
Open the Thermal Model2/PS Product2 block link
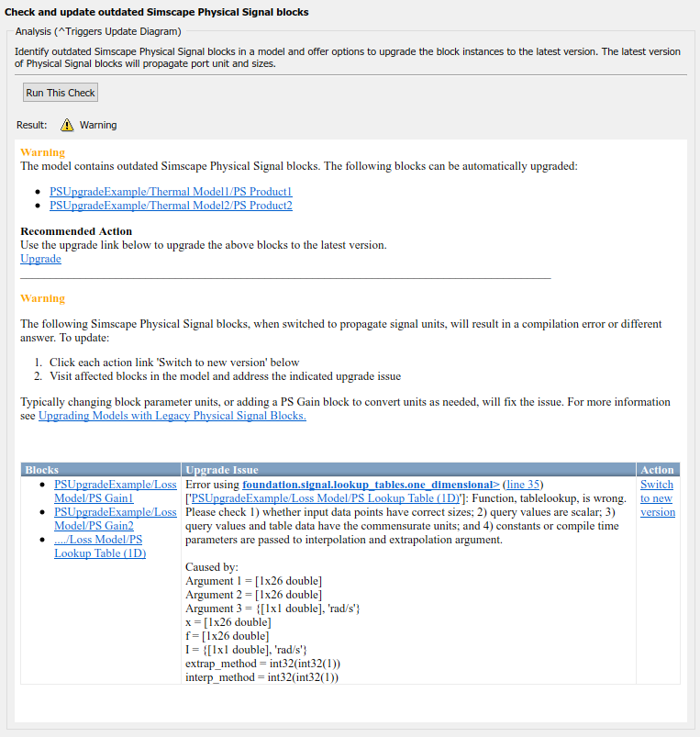pos(171,206)
